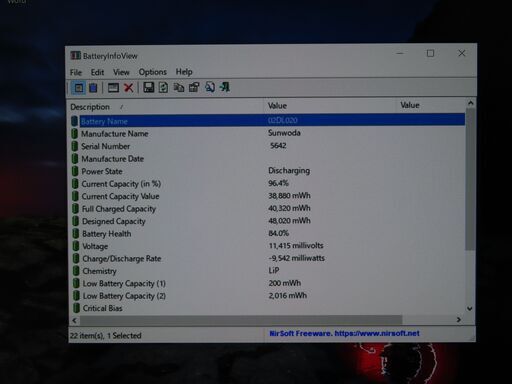
Task: Select the Full Charged Capacity row
Action: point(268,209)
